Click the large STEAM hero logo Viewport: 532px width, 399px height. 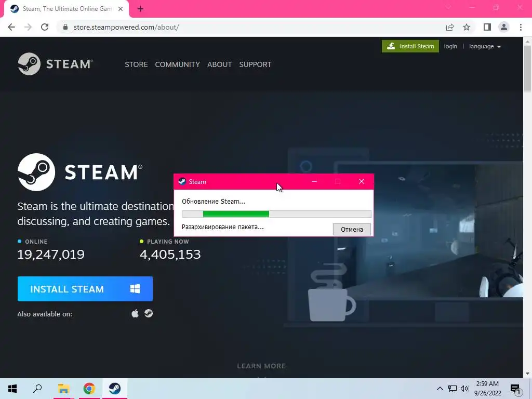click(x=80, y=172)
